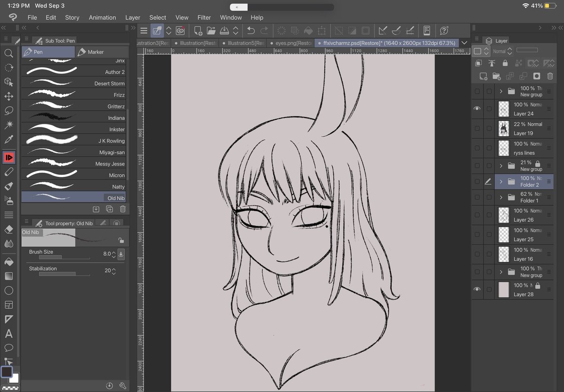Select the Lasso selection tool
The height and width of the screenshot is (392, 564).
click(8, 111)
